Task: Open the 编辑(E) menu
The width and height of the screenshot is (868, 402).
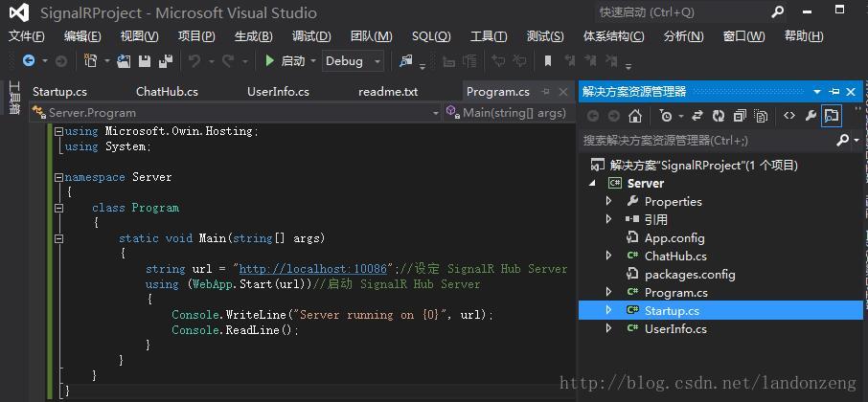Action: coord(82,36)
